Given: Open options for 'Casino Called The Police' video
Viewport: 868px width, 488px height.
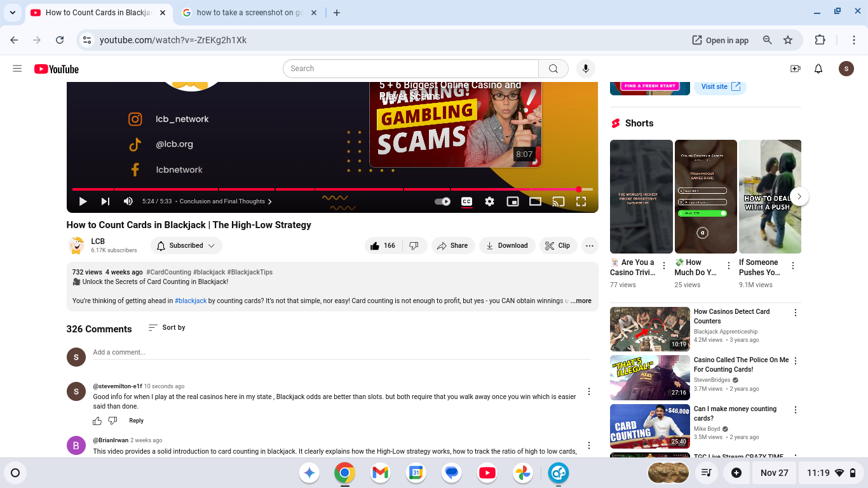Looking at the screenshot, I should coord(796,361).
